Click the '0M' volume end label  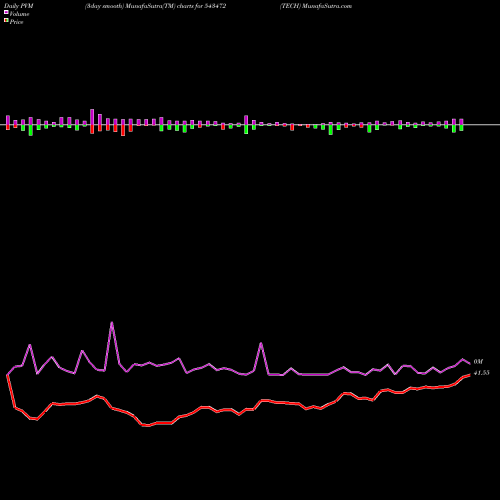click(x=478, y=362)
